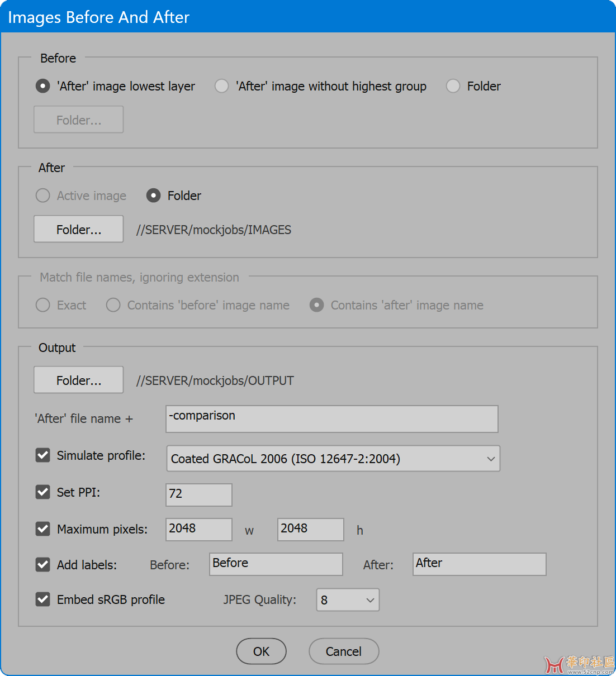This screenshot has height=676, width=616.
Task: Toggle the Add labels checkbox
Action: point(43,565)
